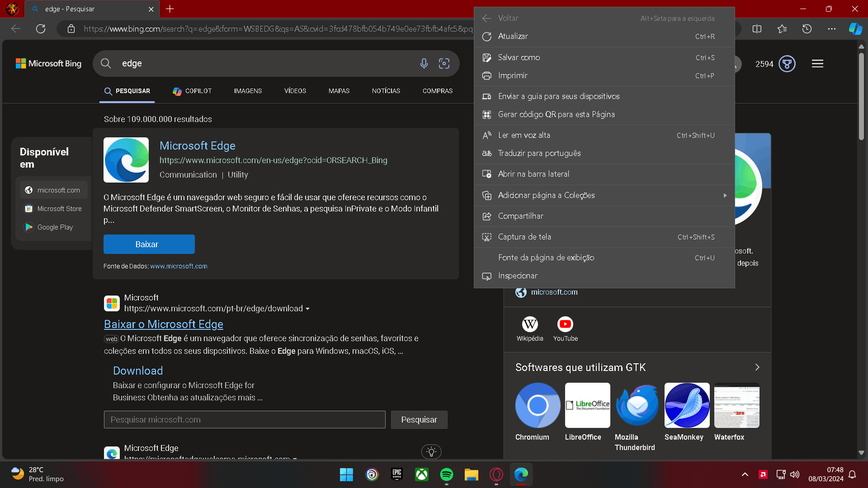Expand Adicionar página a Coleções submenu
This screenshot has height=488, width=868.
(x=604, y=195)
